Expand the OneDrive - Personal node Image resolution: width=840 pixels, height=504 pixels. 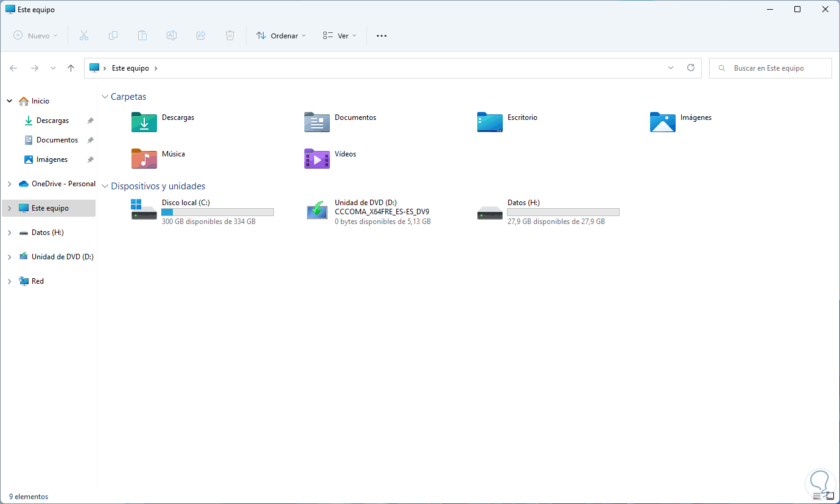click(x=10, y=184)
